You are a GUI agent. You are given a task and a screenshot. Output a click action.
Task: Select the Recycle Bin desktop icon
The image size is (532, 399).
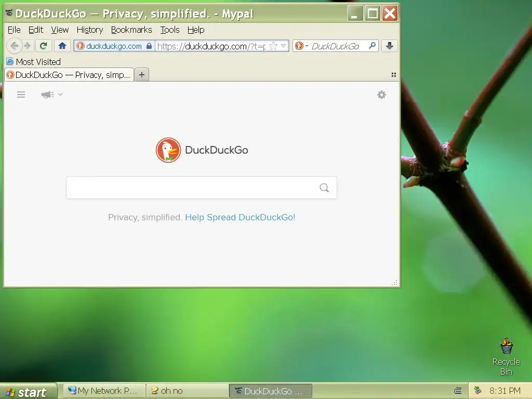click(x=506, y=357)
